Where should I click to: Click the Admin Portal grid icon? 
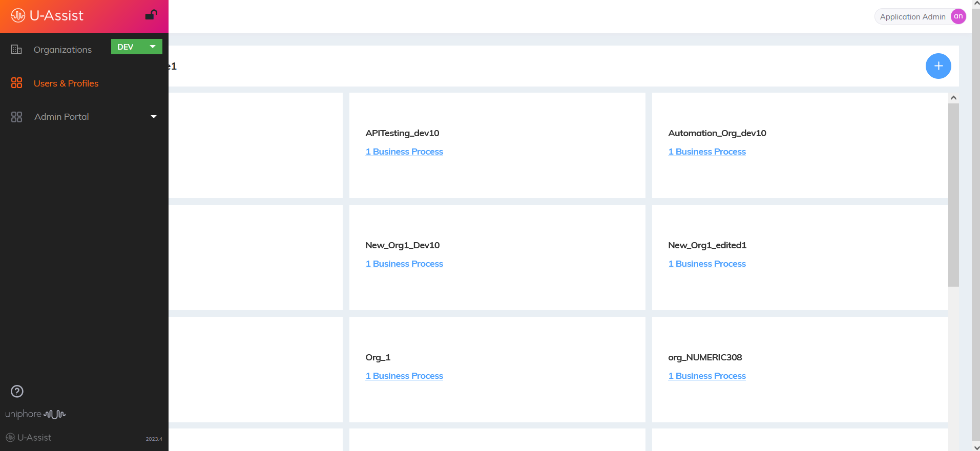[x=16, y=117]
